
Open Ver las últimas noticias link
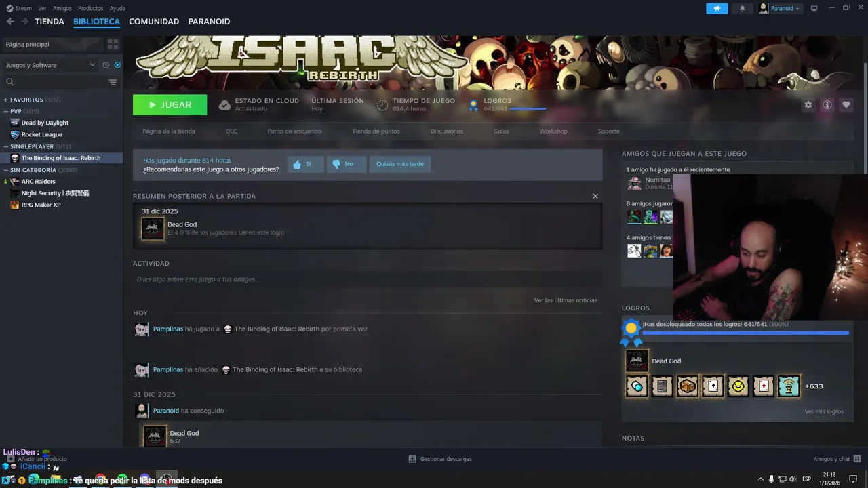[566, 300]
